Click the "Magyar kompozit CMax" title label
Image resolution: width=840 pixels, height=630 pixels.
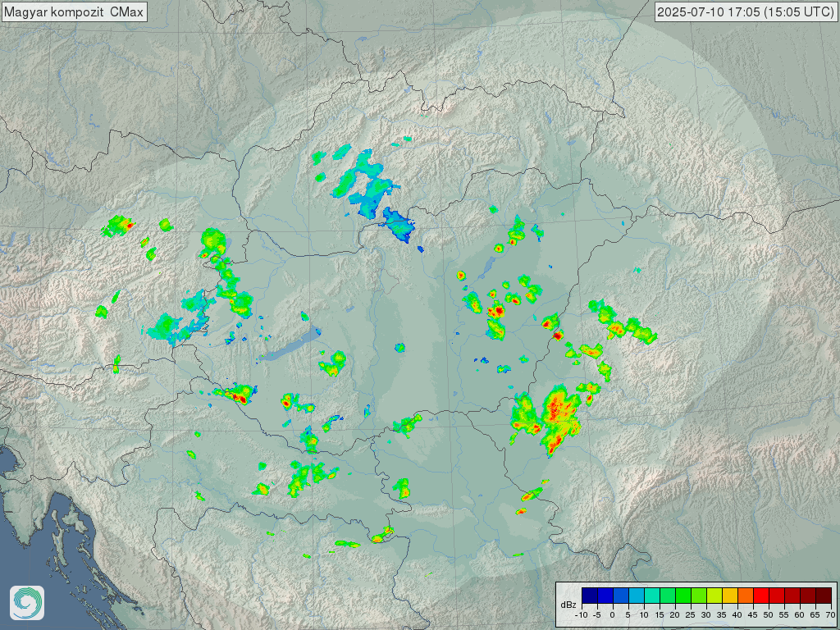click(74, 11)
